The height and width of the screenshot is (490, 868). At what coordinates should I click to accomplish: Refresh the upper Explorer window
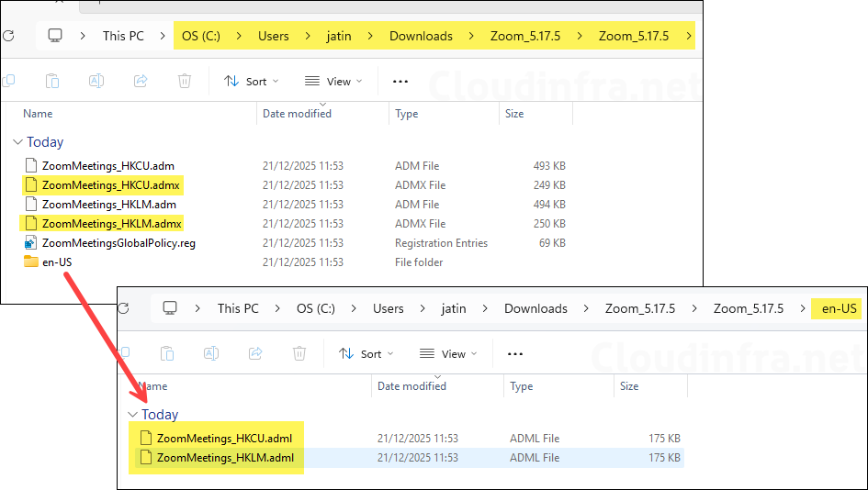8,36
